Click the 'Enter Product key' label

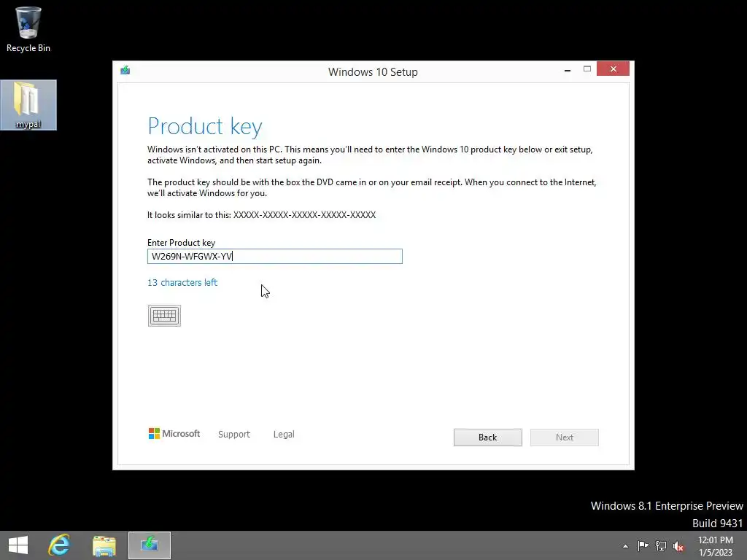point(181,242)
